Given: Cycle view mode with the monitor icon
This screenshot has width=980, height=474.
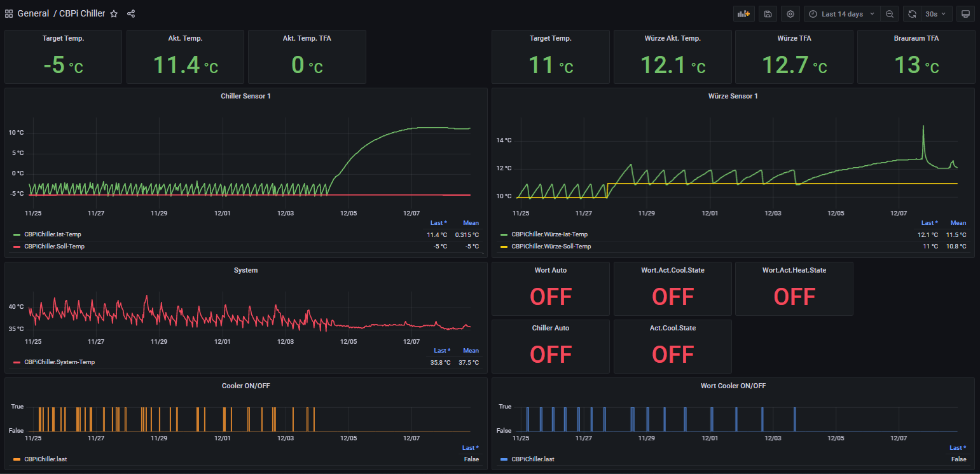Looking at the screenshot, I should point(965,14).
